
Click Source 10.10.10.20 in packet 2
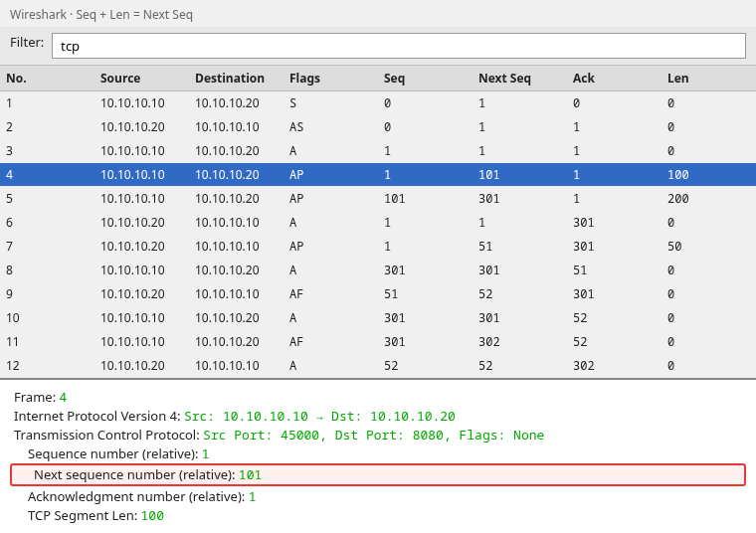coord(132,127)
